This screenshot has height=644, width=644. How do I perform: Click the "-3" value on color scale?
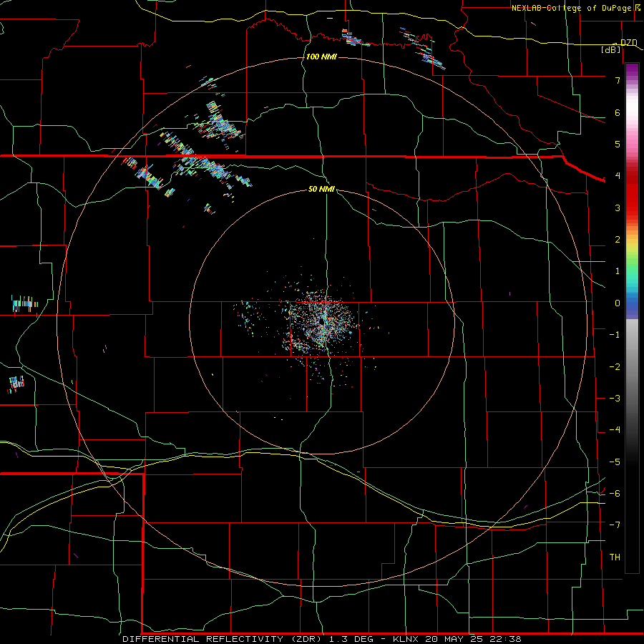615,399
